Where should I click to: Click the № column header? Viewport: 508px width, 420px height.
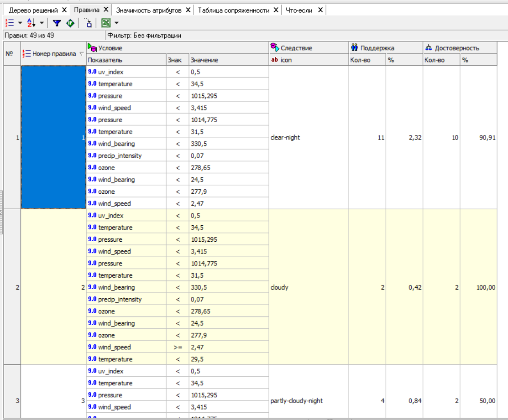point(12,54)
